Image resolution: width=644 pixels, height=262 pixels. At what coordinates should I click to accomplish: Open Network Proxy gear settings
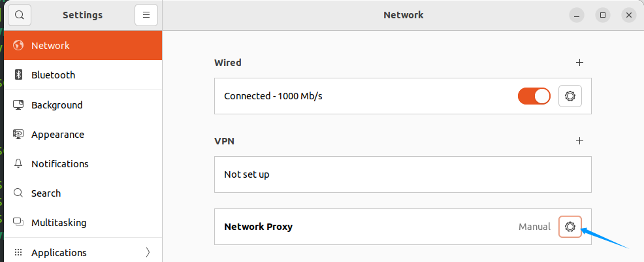[x=570, y=227]
